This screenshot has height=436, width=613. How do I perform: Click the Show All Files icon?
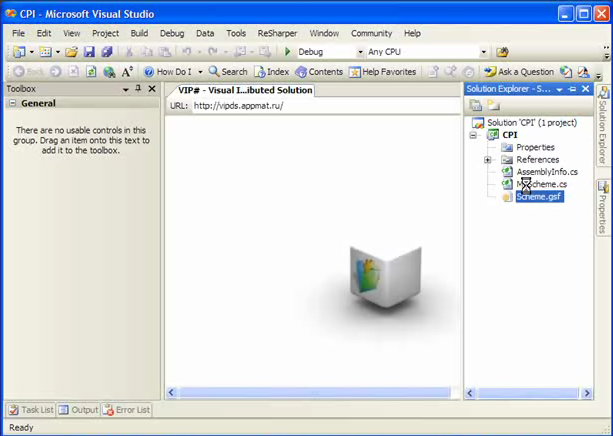[493, 105]
